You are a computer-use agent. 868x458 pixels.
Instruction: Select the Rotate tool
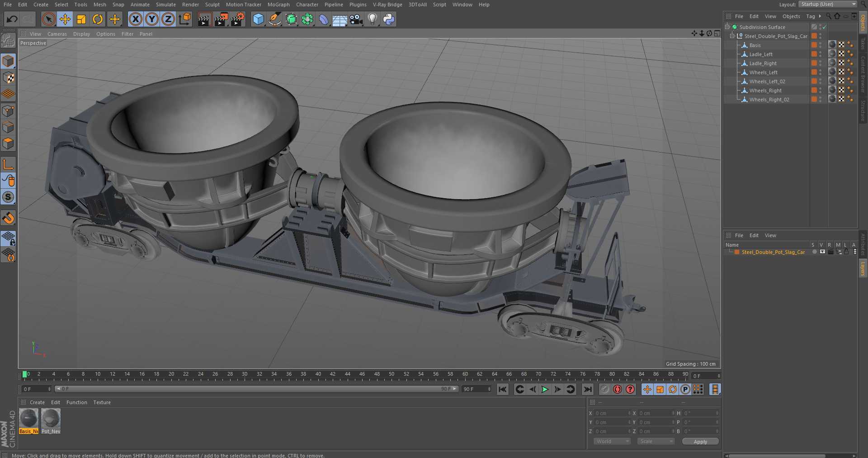pos(98,19)
